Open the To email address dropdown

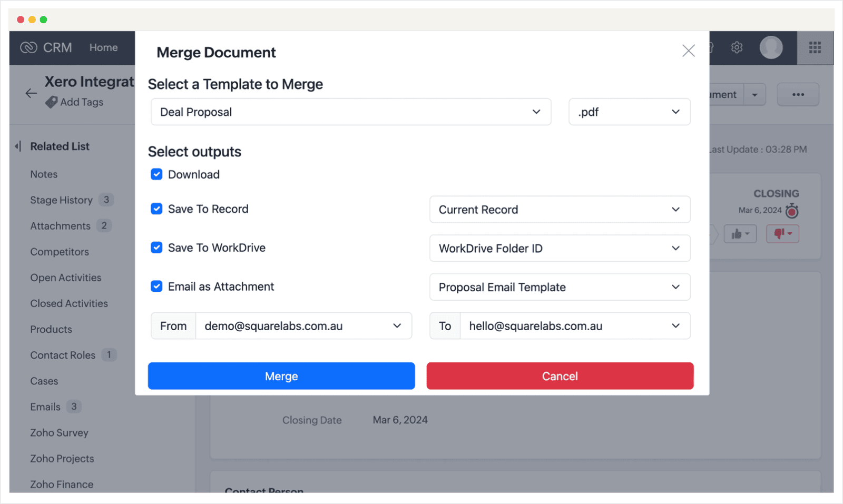[575, 326]
